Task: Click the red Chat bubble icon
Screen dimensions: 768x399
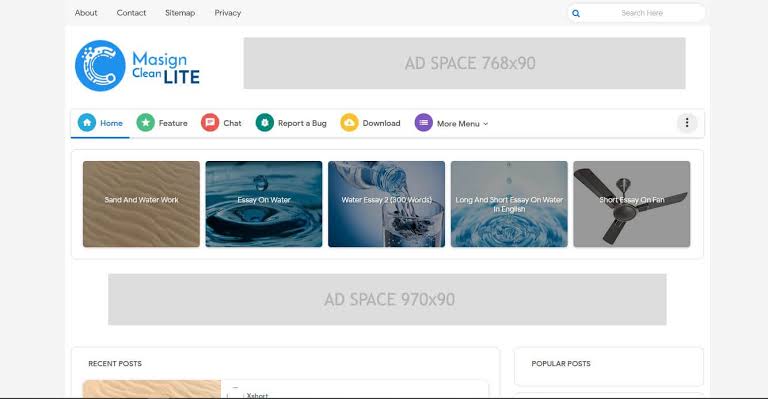Action: [x=210, y=122]
